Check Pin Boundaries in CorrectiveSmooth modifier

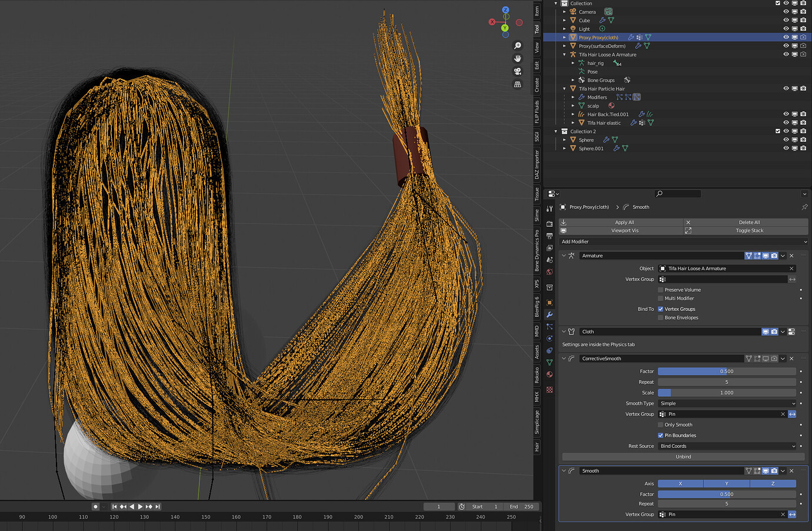click(660, 435)
